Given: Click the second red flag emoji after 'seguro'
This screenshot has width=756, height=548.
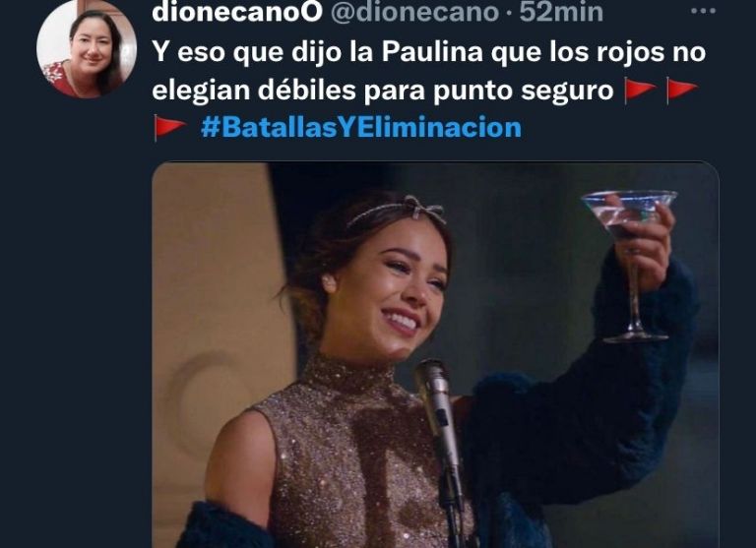Looking at the screenshot, I should coord(682,91).
